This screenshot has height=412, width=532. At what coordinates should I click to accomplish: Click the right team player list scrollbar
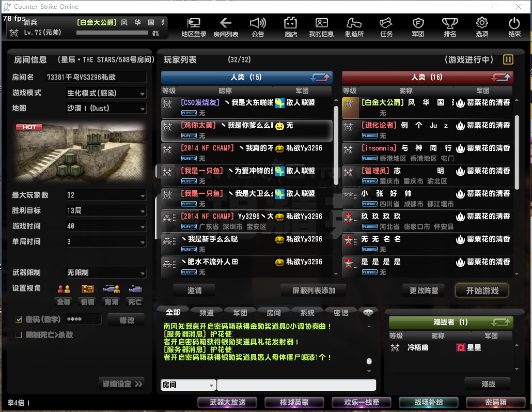pos(517,152)
